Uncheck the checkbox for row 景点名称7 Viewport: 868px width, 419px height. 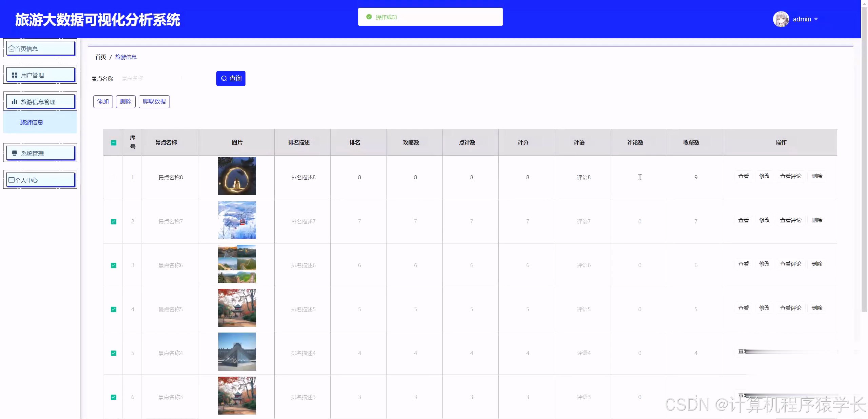[x=114, y=222]
